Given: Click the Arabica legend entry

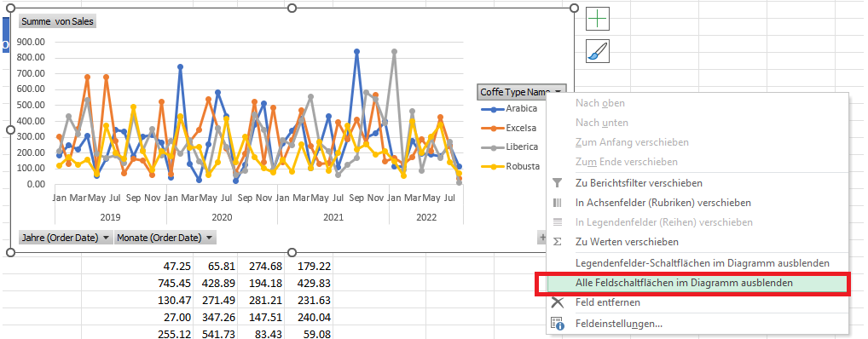Looking at the screenshot, I should tap(509, 109).
